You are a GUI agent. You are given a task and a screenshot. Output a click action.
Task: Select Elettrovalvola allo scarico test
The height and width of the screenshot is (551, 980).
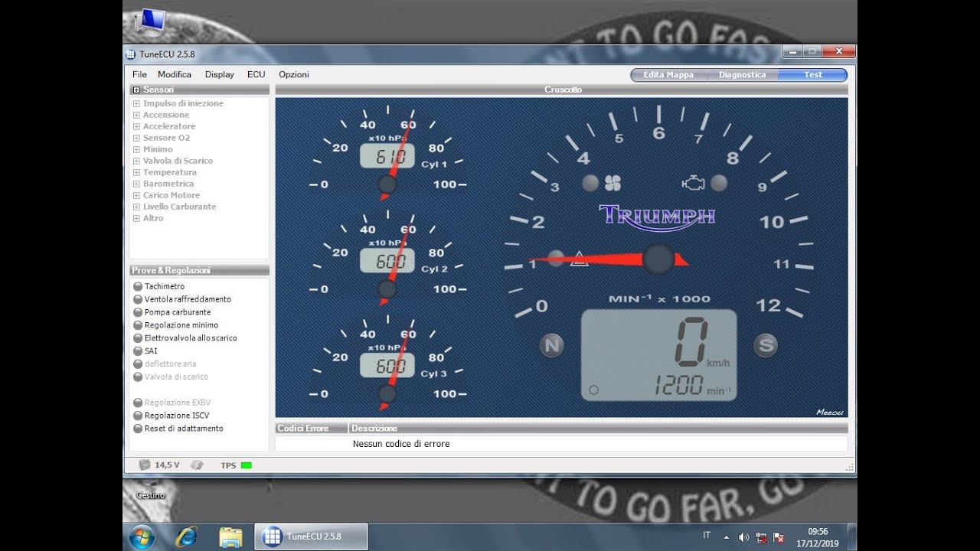coord(185,338)
